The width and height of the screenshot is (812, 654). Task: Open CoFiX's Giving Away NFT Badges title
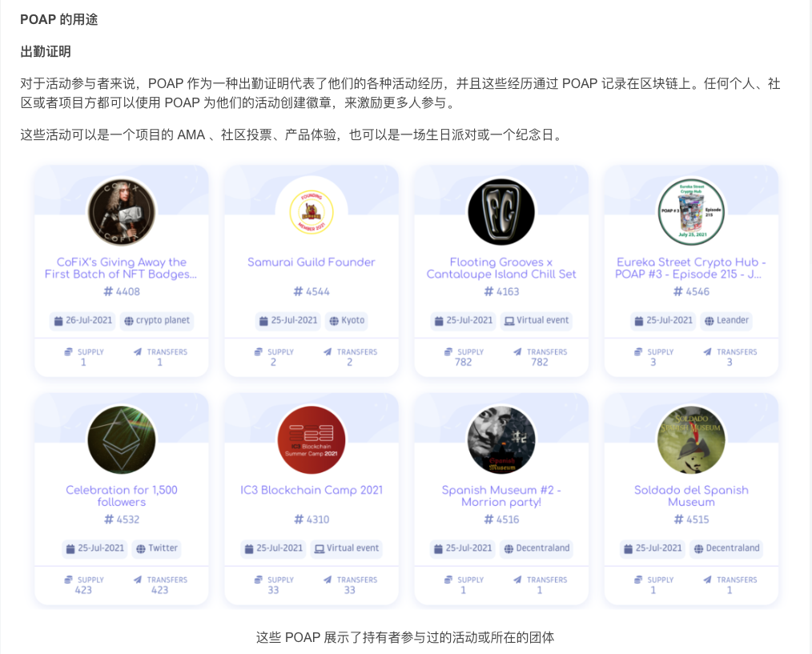click(122, 268)
